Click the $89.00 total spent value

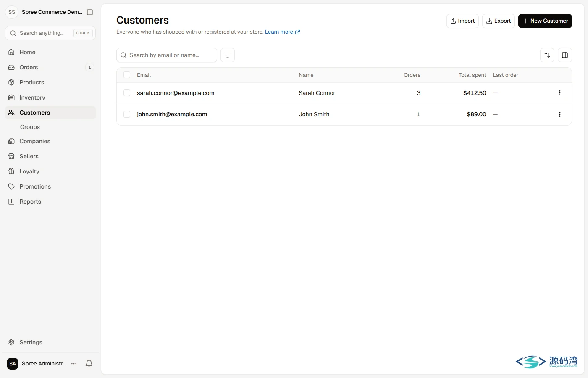point(476,114)
